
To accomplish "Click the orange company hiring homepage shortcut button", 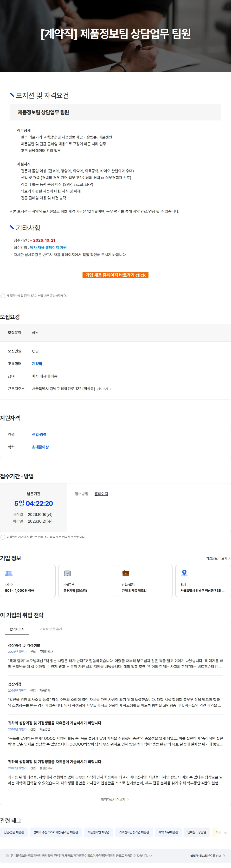I will pyautogui.click(x=115, y=275).
